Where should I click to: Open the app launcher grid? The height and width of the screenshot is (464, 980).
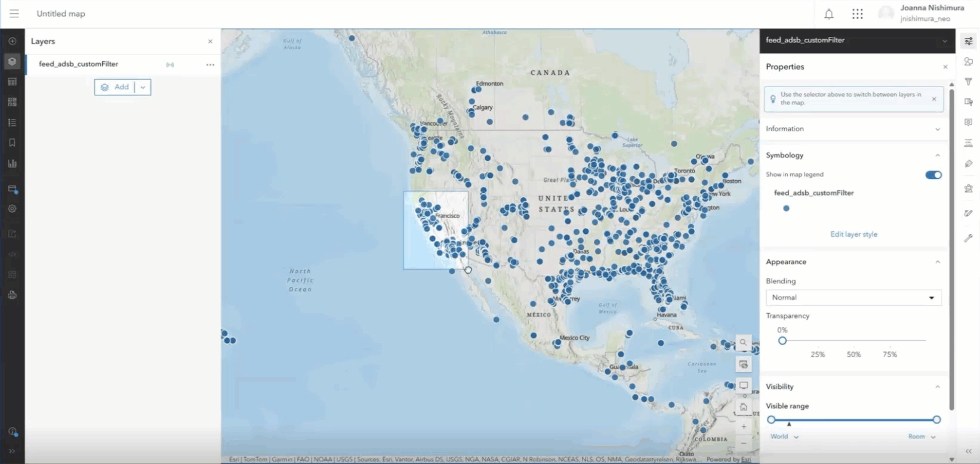(x=858, y=14)
